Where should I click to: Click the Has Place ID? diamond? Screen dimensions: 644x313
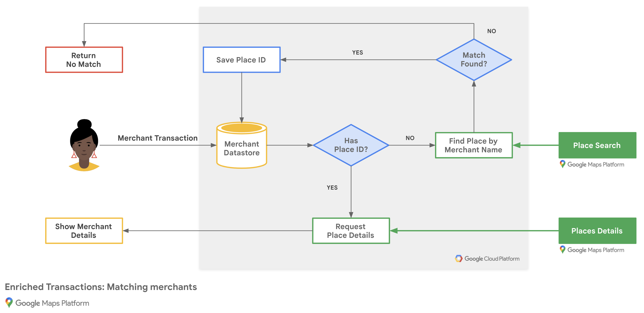pos(351,145)
